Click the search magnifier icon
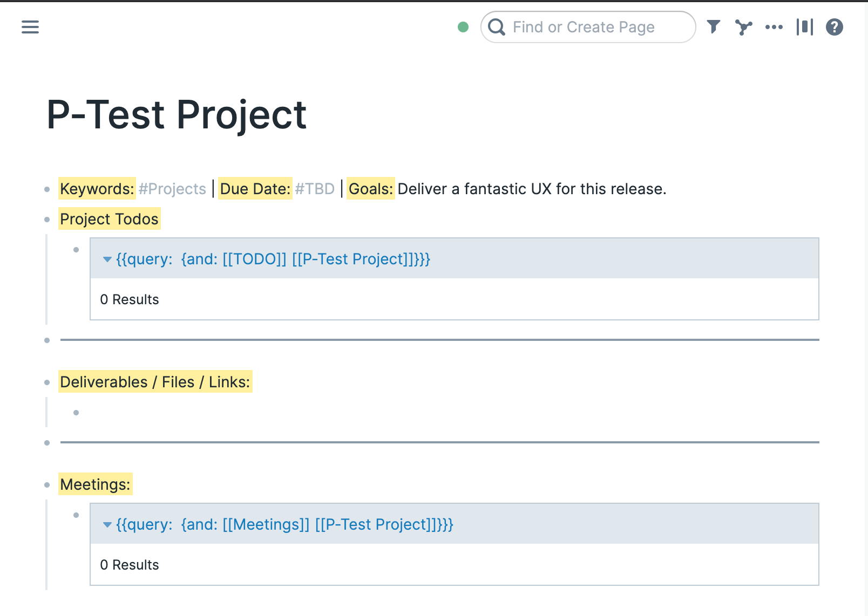Screen dimensions: 868x616 click(497, 27)
